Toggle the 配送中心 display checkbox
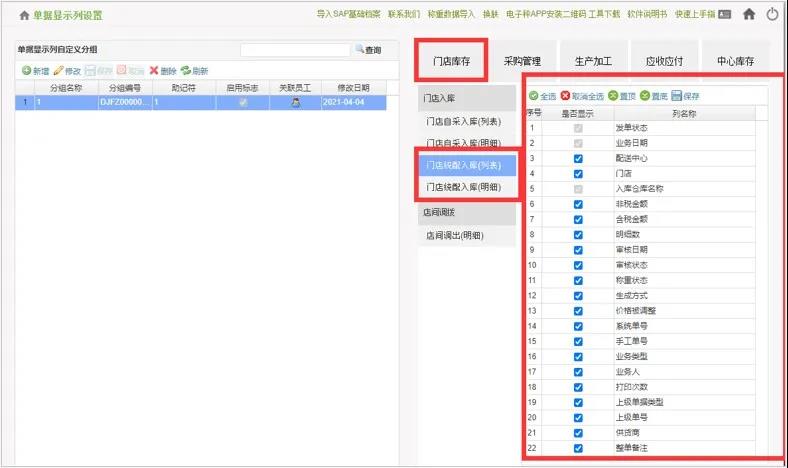 click(578, 158)
